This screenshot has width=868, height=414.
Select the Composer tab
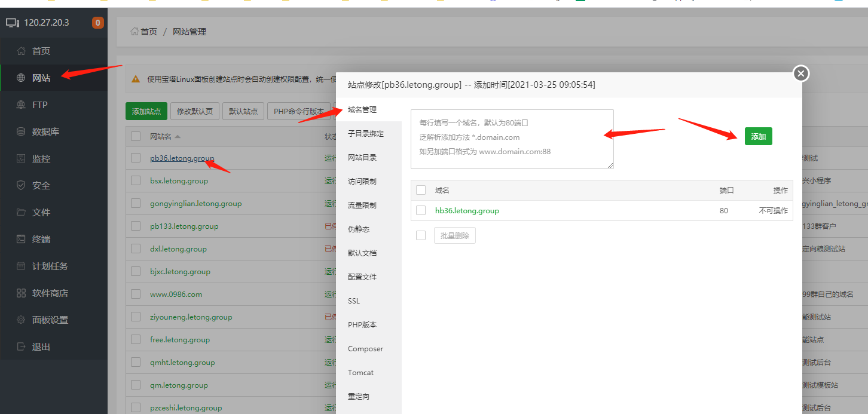(x=369, y=349)
